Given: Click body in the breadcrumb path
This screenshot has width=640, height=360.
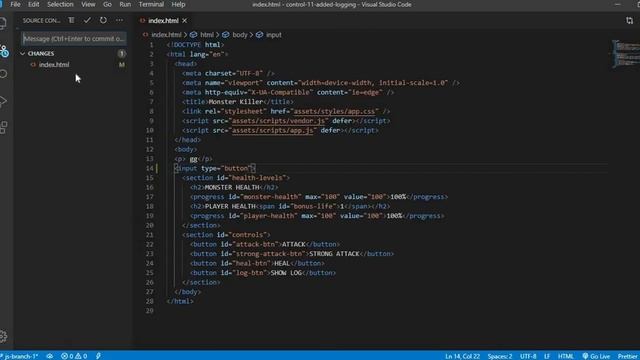Looking at the screenshot, I should point(240,35).
